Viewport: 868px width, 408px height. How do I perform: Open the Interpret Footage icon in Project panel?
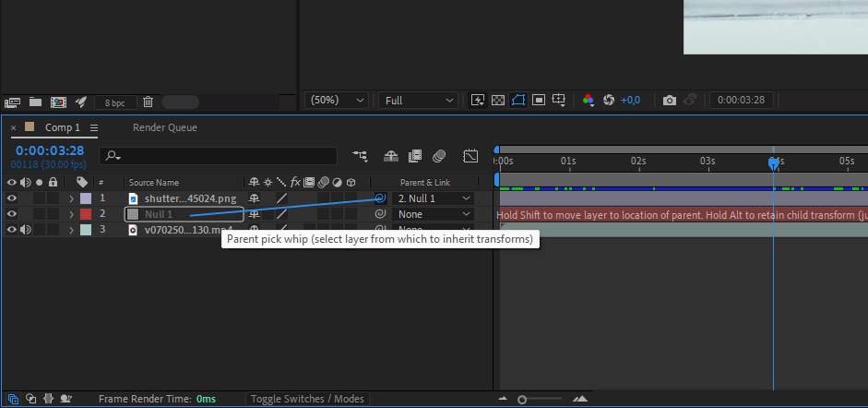pos(12,102)
